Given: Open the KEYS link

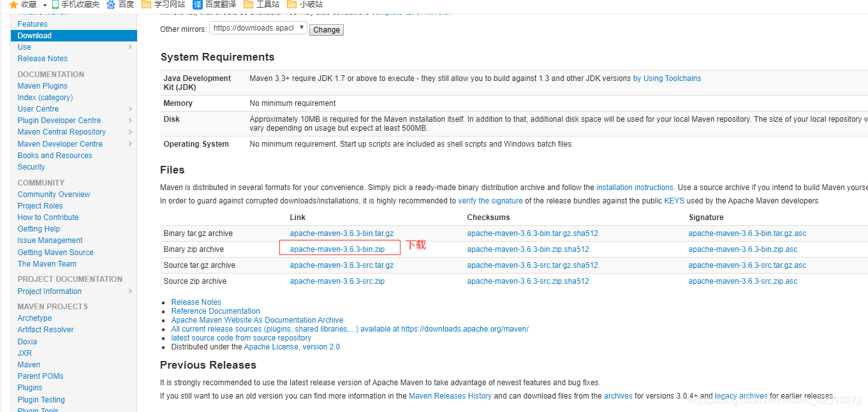Looking at the screenshot, I should click(674, 201).
